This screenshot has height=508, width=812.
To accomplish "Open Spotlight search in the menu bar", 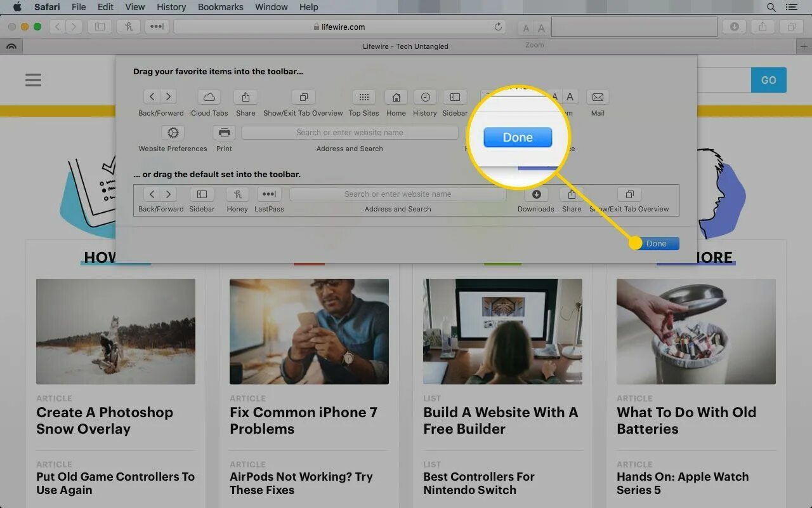I will pyautogui.click(x=771, y=7).
